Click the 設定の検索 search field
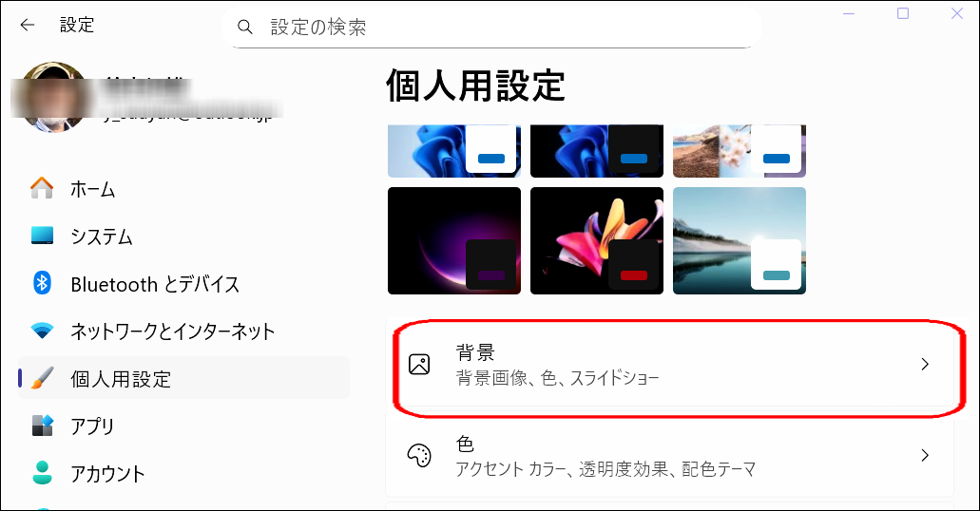This screenshot has width=980, height=511. point(491,27)
